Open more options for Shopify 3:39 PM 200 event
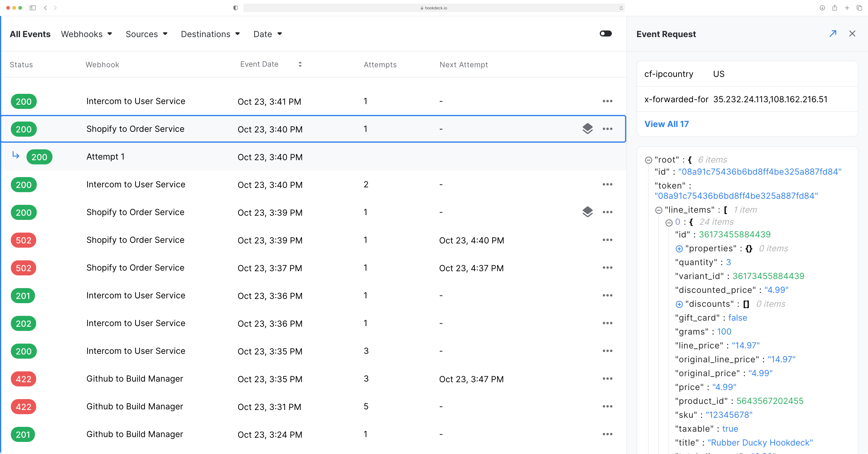Image resolution: width=868 pixels, height=454 pixels. coord(607,212)
